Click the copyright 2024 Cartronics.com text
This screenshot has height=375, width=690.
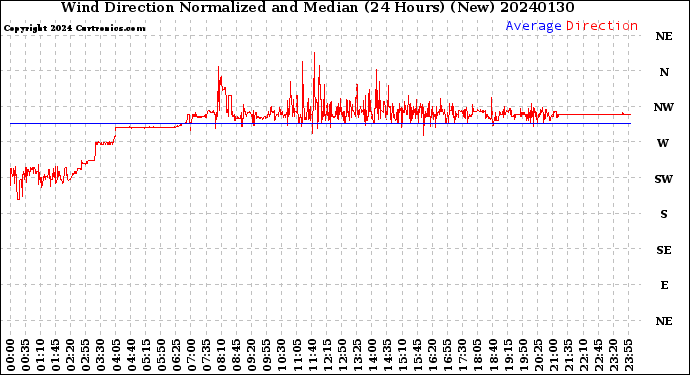[x=74, y=29]
